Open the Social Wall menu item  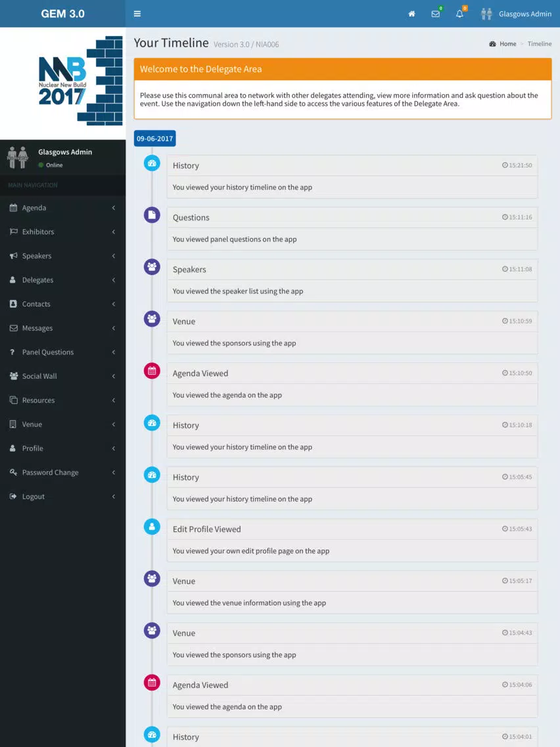click(63, 376)
